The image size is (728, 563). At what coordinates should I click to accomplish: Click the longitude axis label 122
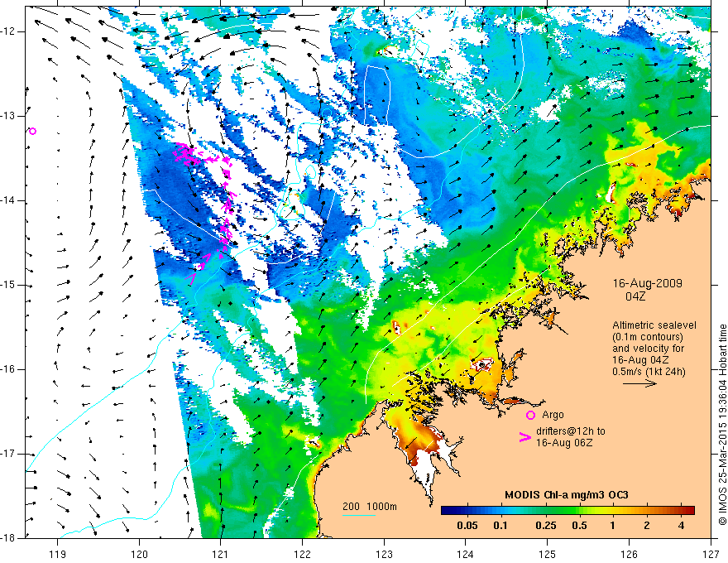(x=302, y=554)
